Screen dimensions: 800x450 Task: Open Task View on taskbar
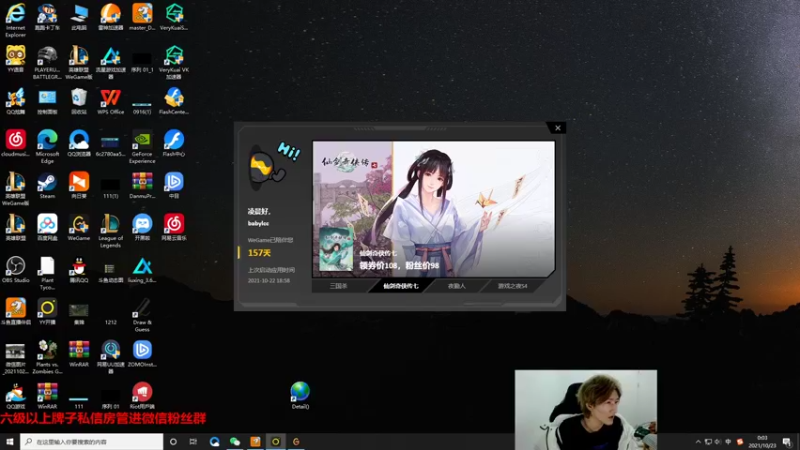point(193,442)
